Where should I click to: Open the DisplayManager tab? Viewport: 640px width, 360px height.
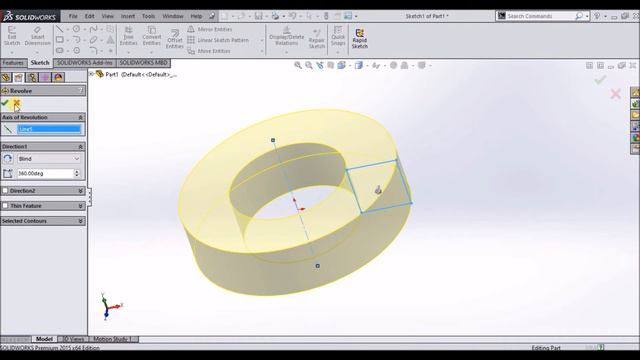[58, 78]
